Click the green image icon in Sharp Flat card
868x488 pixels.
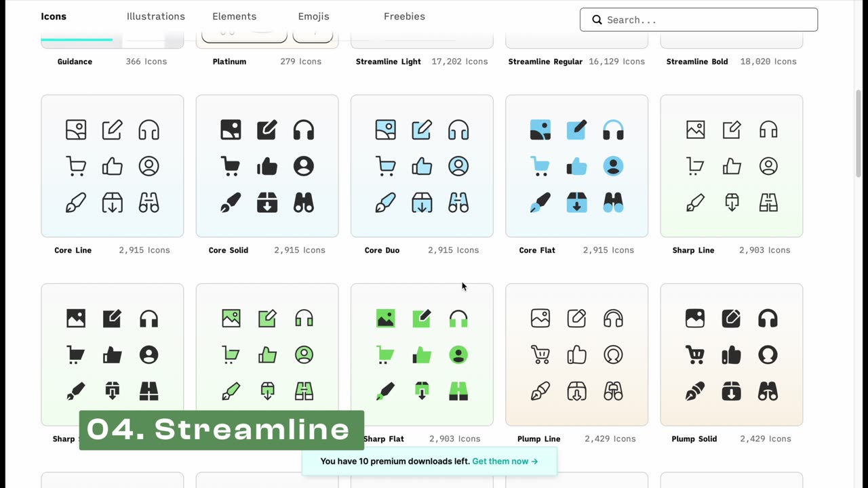(385, 318)
